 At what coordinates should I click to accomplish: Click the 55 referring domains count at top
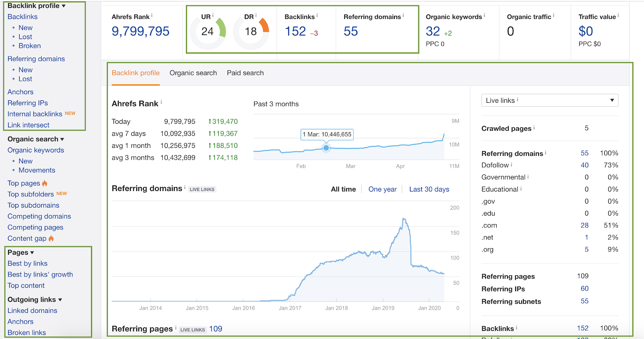click(351, 31)
